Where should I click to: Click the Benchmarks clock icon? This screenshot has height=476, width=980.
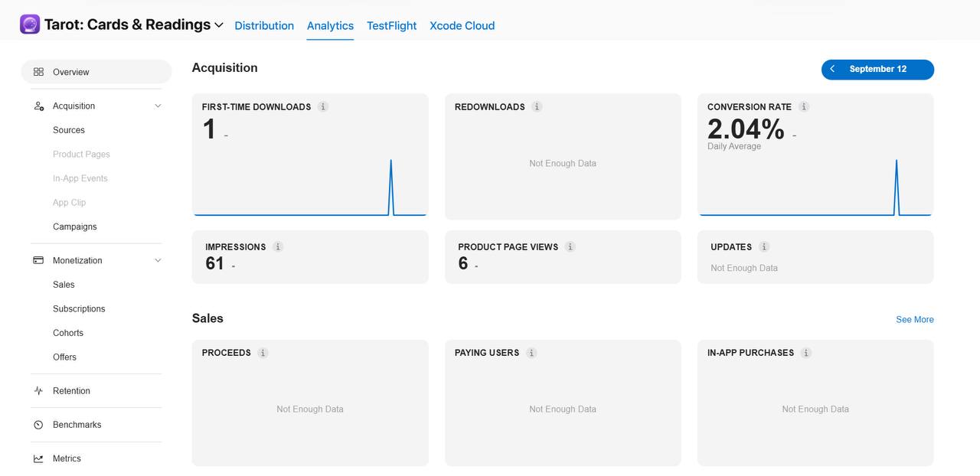tap(38, 425)
